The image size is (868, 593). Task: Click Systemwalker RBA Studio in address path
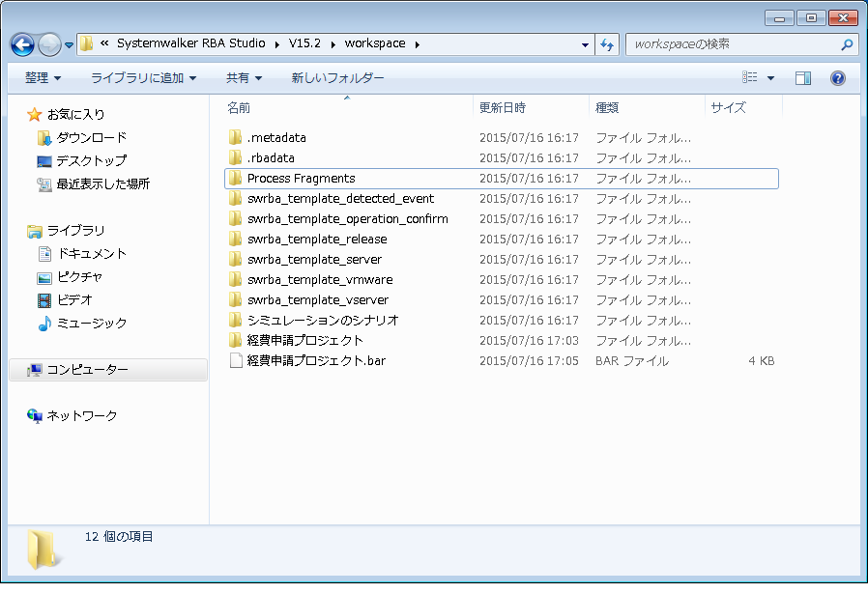tap(191, 43)
